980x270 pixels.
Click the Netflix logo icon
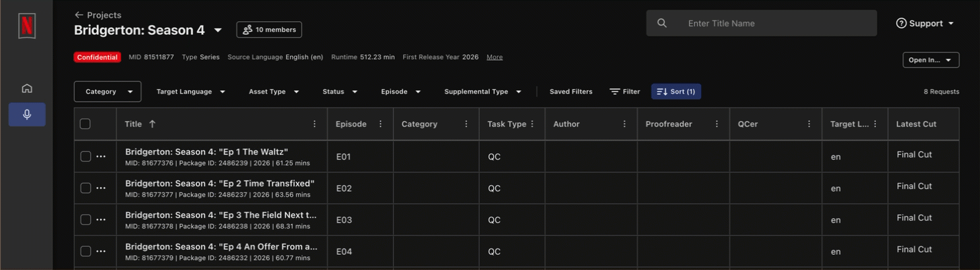pos(26,26)
